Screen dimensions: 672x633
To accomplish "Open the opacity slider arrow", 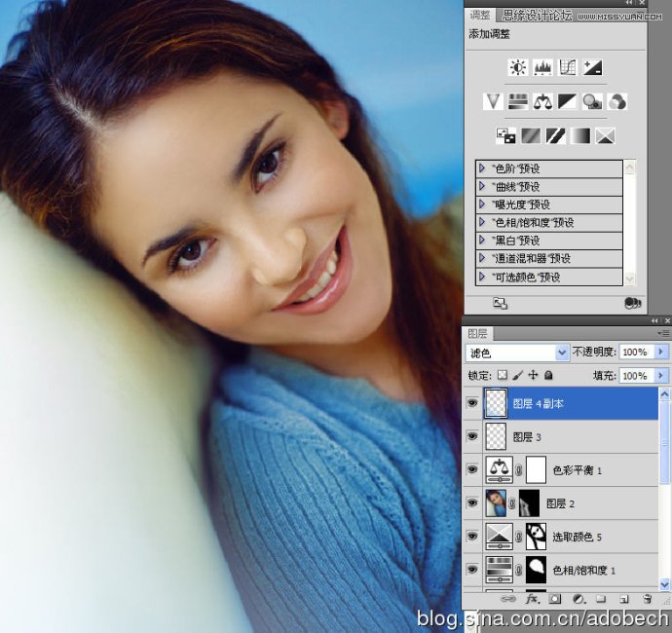I will pyautogui.click(x=660, y=353).
